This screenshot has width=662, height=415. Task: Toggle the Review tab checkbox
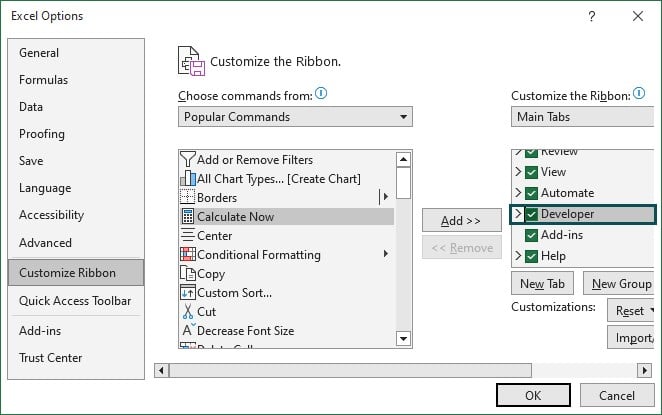(x=531, y=153)
